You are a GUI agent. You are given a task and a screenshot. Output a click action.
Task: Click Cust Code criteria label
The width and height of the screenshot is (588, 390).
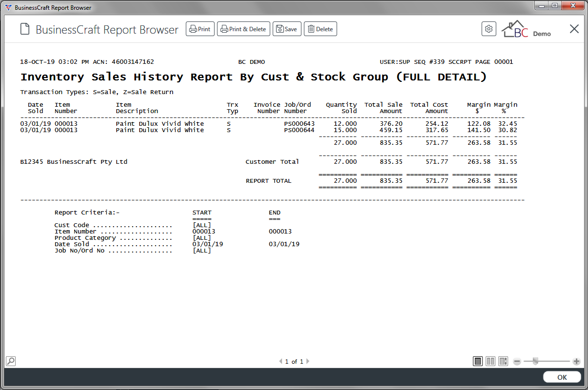tap(72, 225)
